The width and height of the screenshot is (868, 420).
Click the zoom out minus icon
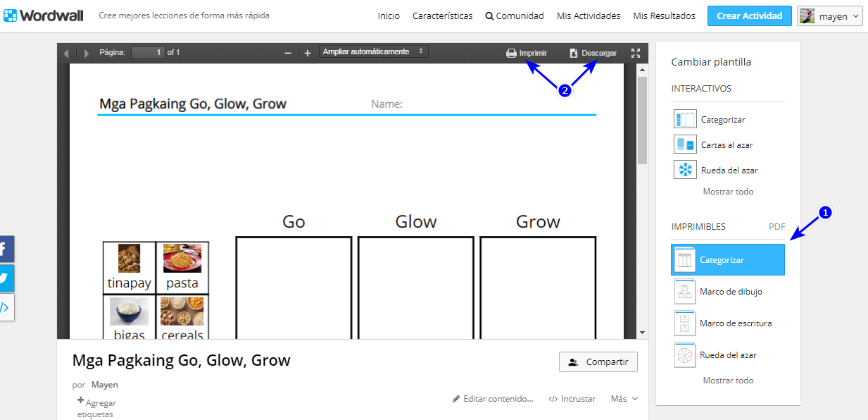click(x=287, y=53)
